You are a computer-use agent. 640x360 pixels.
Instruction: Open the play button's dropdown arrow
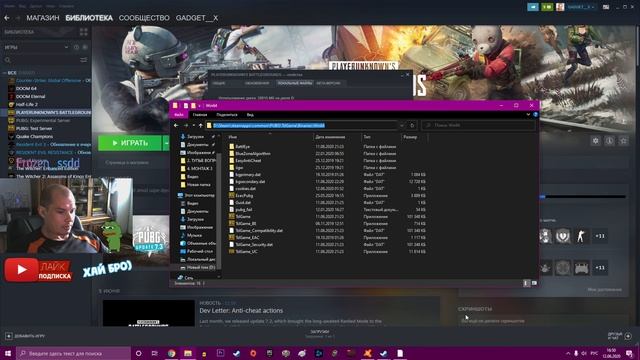tap(166, 143)
